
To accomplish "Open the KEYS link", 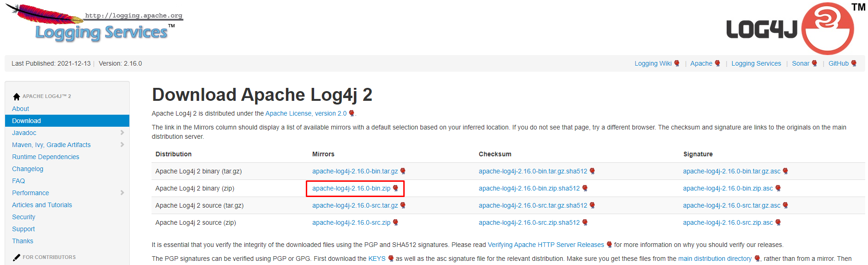I will pos(377,259).
